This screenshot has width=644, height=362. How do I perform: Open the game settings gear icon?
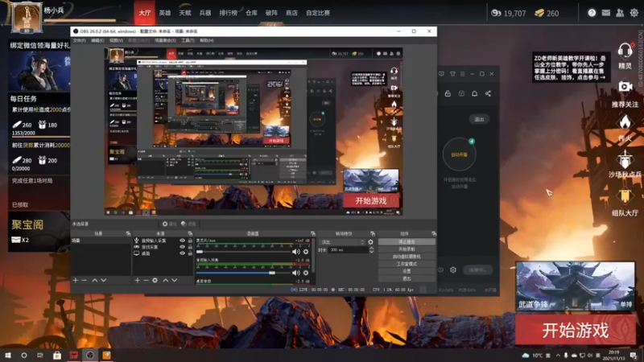click(634, 13)
